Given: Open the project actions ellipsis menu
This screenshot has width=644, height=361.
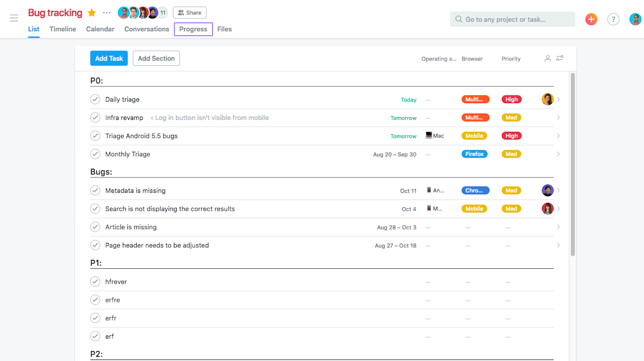Looking at the screenshot, I should tap(107, 13).
